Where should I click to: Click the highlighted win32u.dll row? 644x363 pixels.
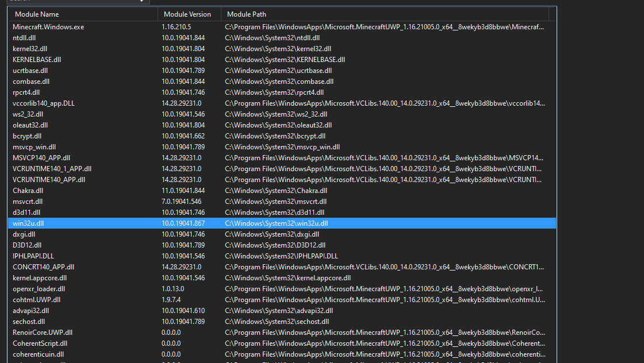(x=28, y=223)
